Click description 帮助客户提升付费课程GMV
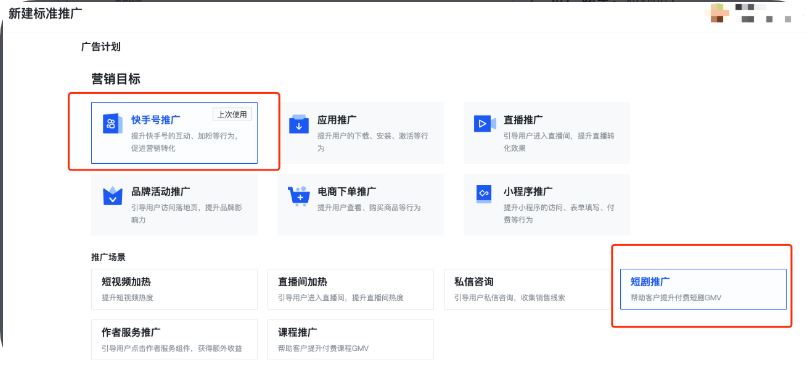Viewport: 808px width, 367px height. 324,348
